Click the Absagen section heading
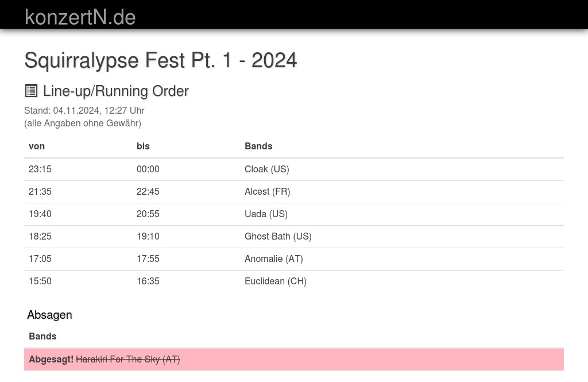 click(x=49, y=315)
